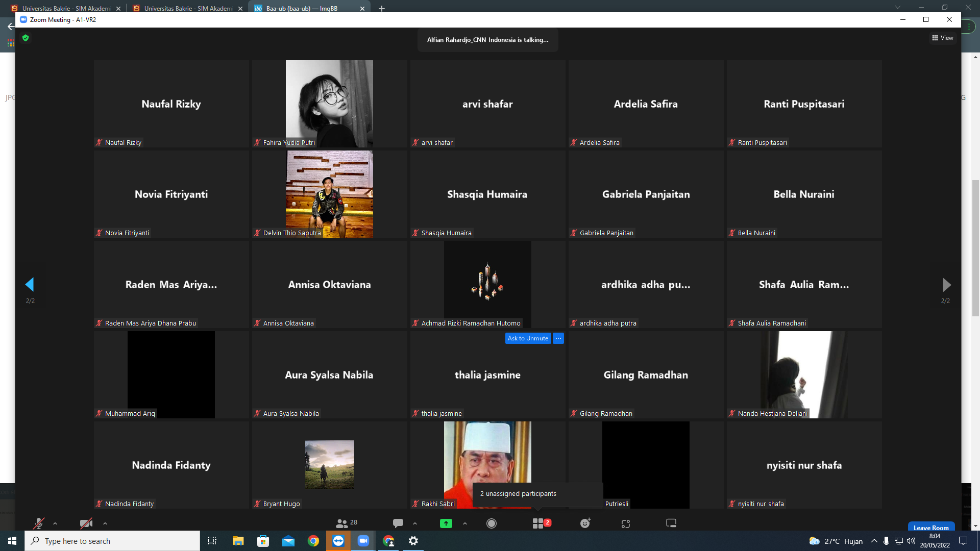Viewport: 980px width, 551px height.
Task: Click "Alfian Rahardjo_CNN Indonesia is talking" banner
Action: point(487,40)
